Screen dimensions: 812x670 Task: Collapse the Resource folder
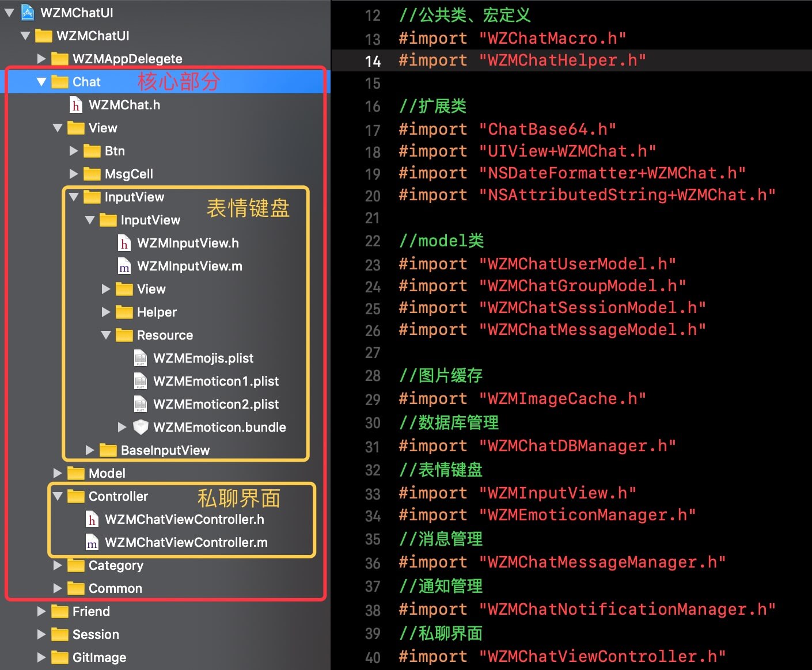[x=106, y=335]
